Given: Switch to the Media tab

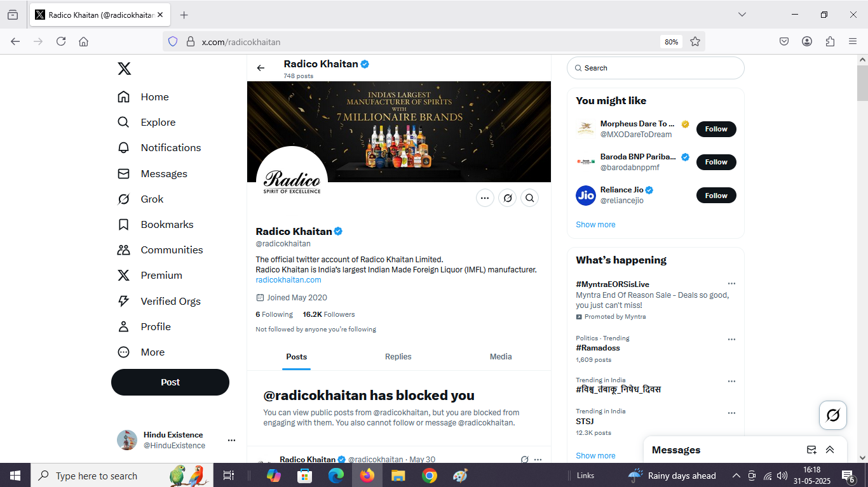Looking at the screenshot, I should point(500,357).
